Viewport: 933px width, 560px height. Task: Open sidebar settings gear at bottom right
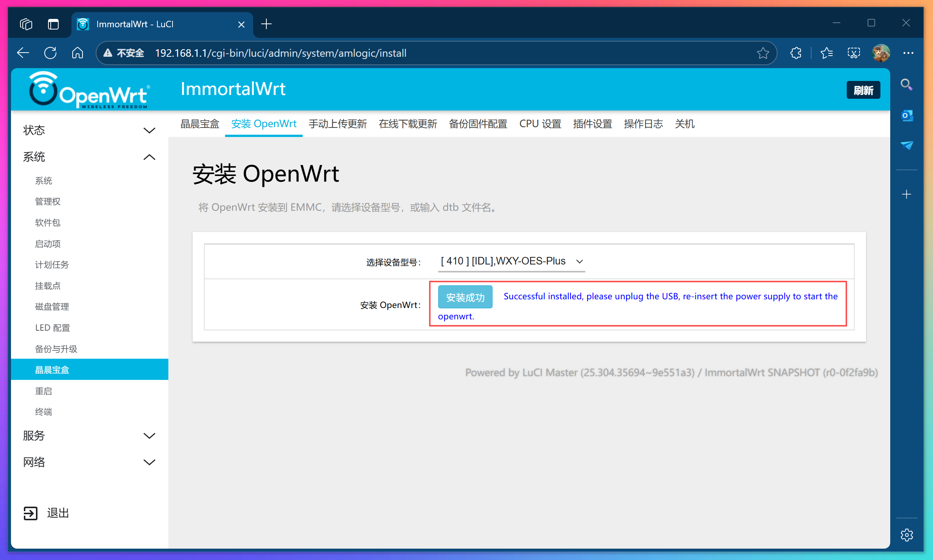pos(907,535)
